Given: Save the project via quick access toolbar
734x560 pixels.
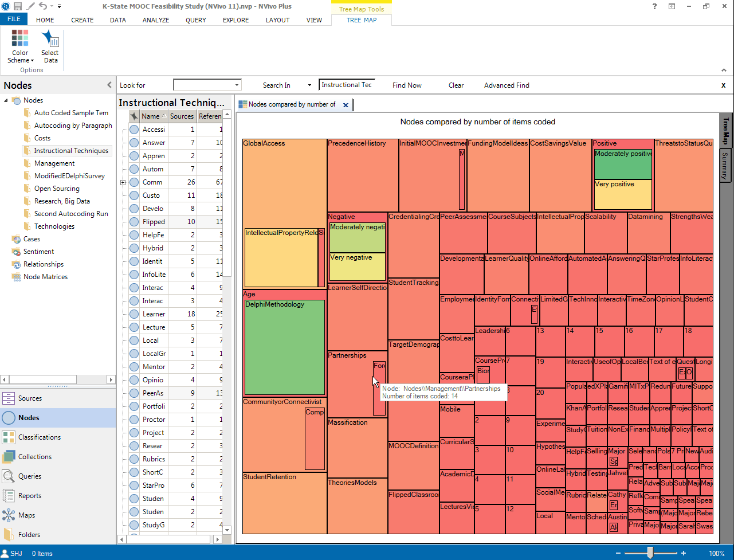Looking at the screenshot, I should click(x=18, y=5).
